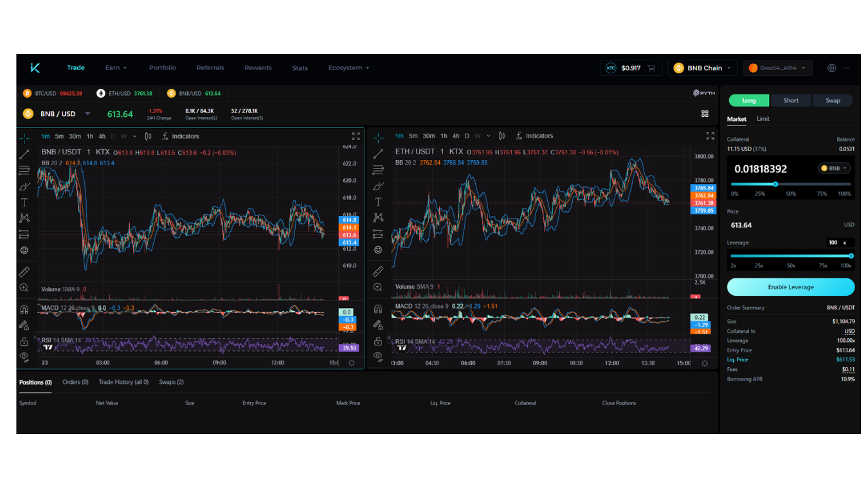Toggle lock all drawings in ETH chart

[x=378, y=341]
